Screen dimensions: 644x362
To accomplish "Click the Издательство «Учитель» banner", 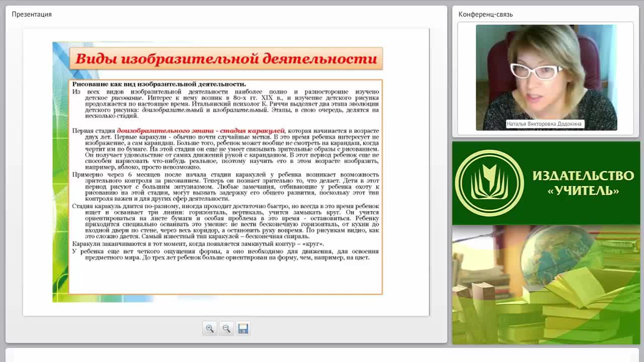I will pyautogui.click(x=546, y=183).
